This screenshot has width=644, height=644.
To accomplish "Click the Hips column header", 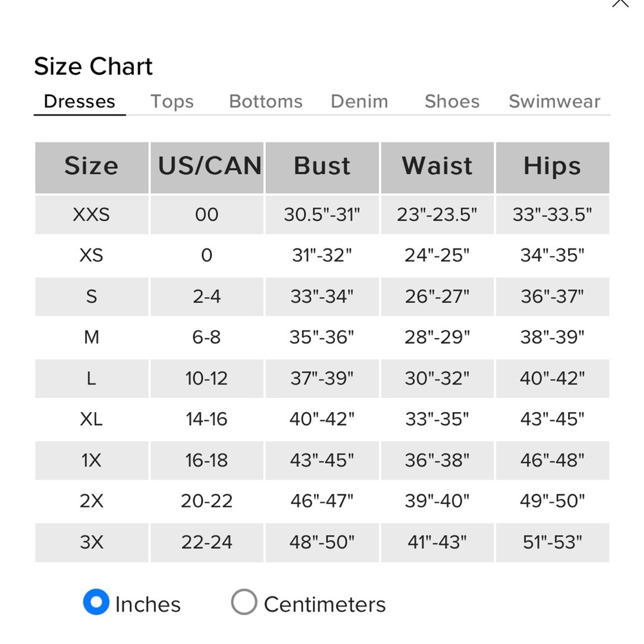I will (x=553, y=167).
